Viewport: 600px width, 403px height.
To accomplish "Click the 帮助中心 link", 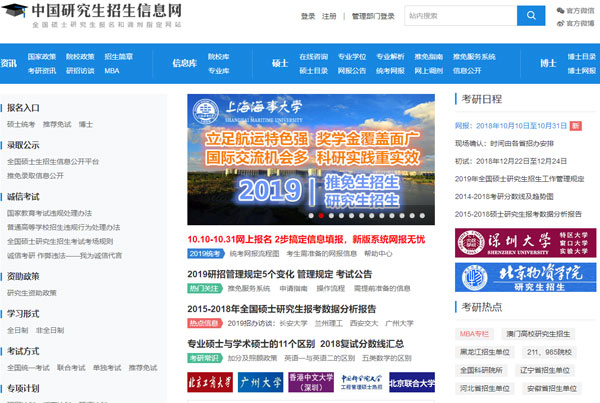I will coord(378,254).
